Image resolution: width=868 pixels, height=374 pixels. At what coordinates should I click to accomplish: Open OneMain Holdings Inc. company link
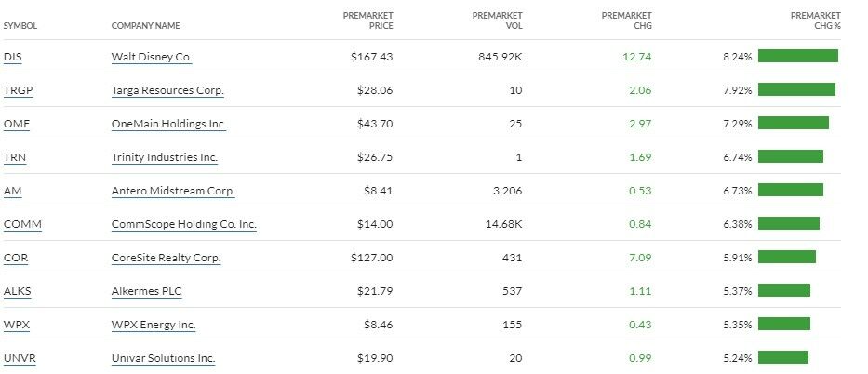(x=168, y=124)
